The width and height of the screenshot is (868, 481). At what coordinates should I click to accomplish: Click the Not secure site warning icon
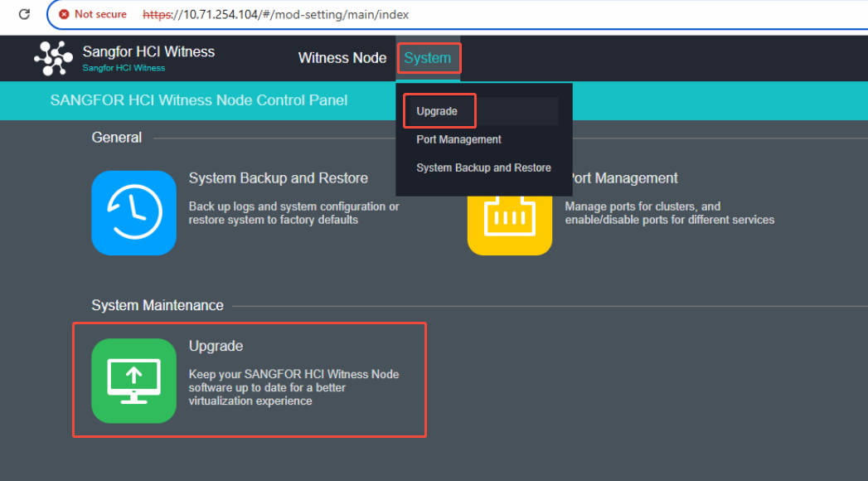64,14
